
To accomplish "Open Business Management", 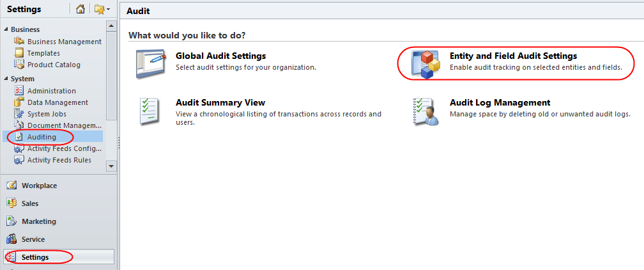I will [x=65, y=42].
